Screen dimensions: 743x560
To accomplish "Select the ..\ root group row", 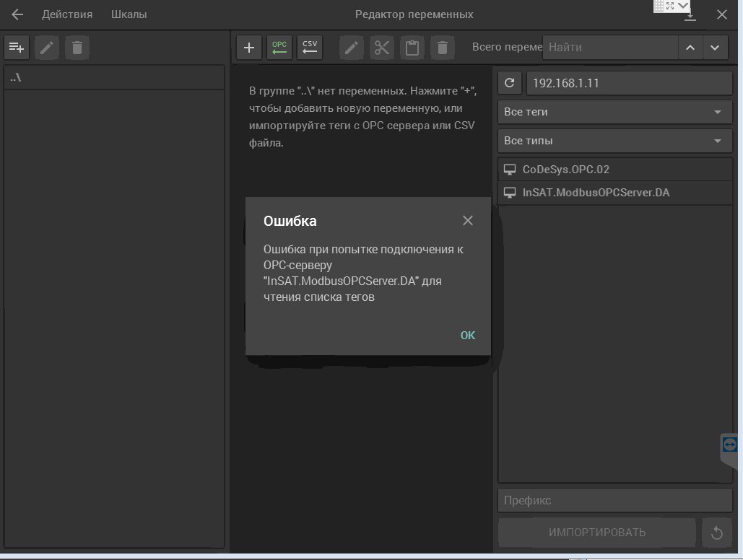I will pyautogui.click(x=114, y=78).
